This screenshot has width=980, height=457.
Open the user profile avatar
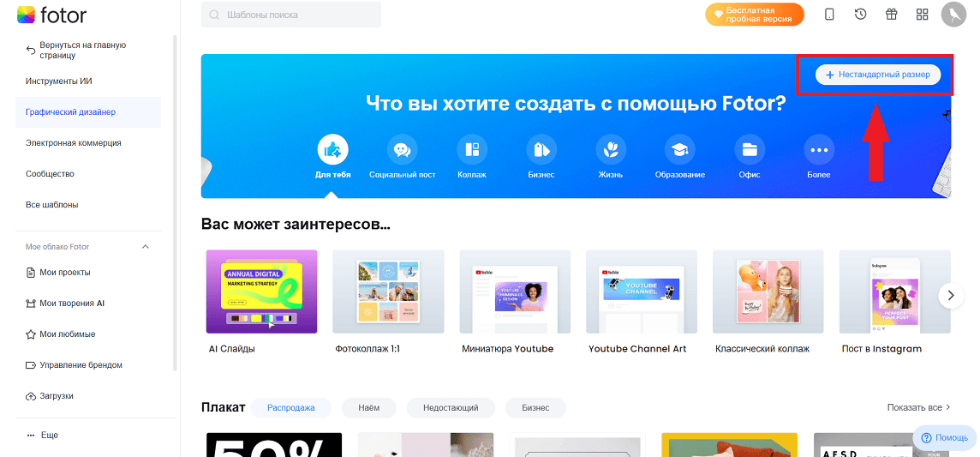[953, 15]
